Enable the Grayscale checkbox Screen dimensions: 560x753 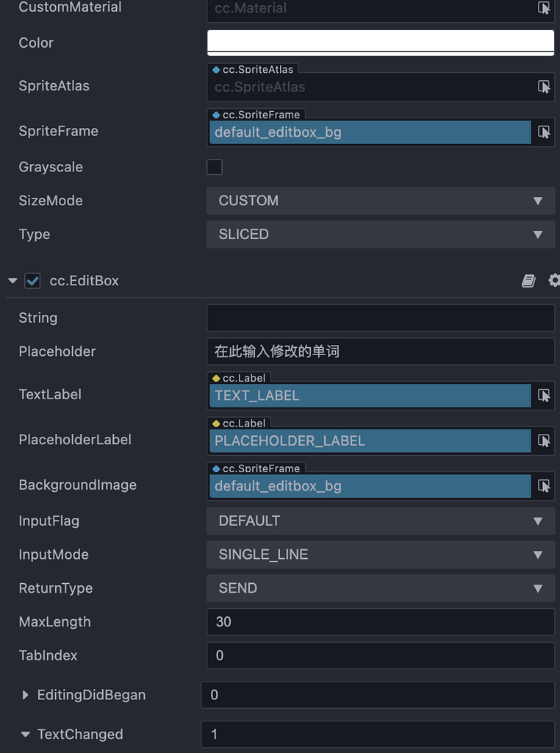pyautogui.click(x=214, y=167)
